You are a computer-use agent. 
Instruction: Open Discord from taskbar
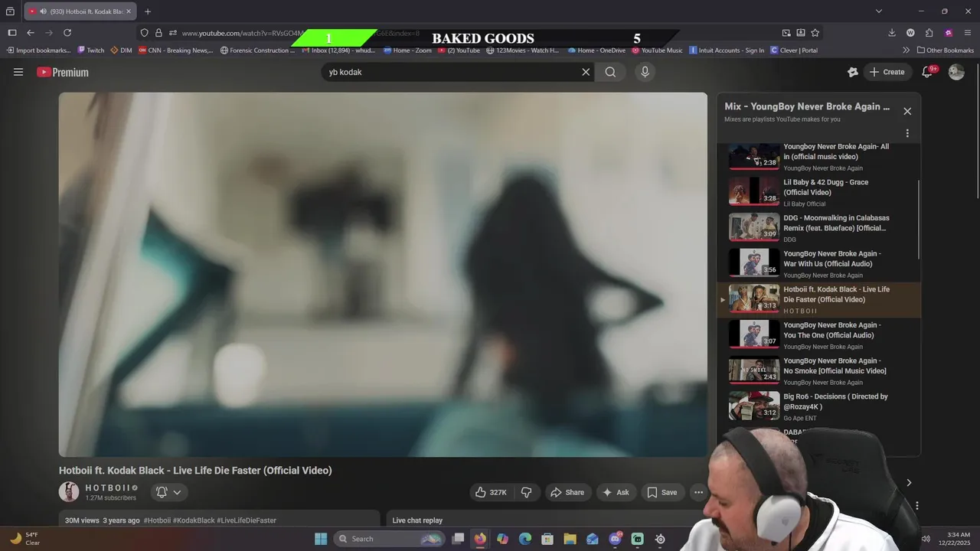point(615,539)
